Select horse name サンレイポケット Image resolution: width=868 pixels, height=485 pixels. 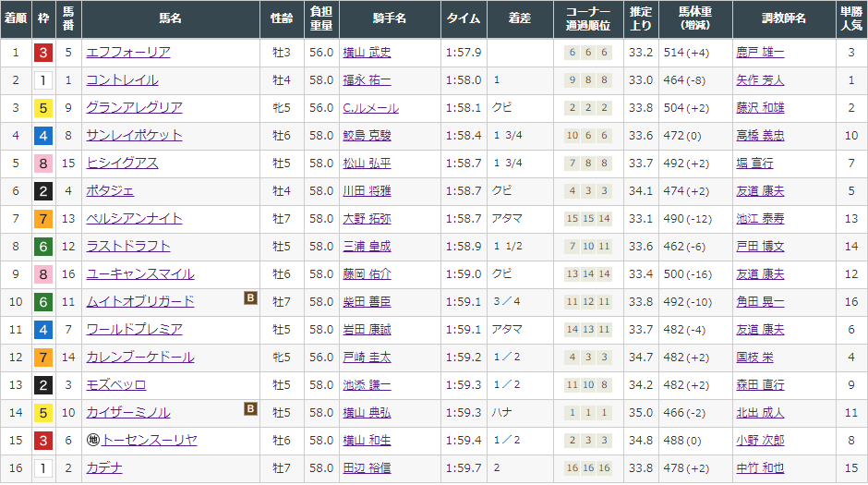pos(135,135)
